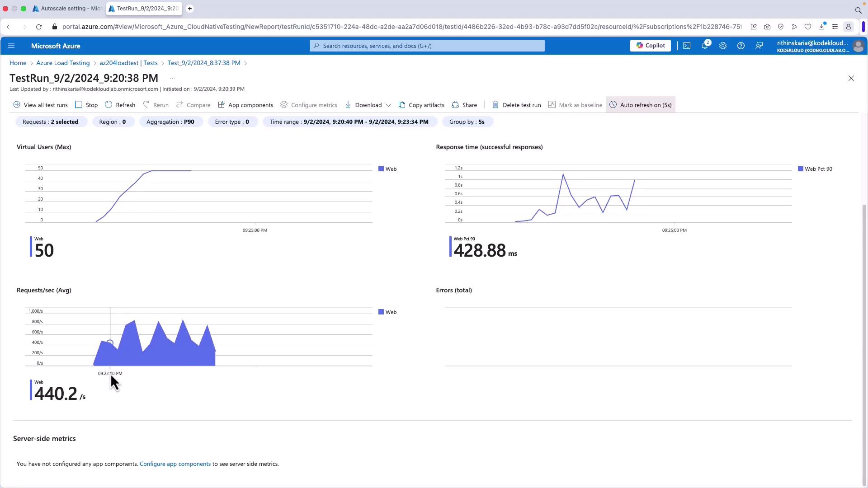Toggle Web Pct 90 legend entry
This screenshot has height=488, width=868.
(815, 169)
